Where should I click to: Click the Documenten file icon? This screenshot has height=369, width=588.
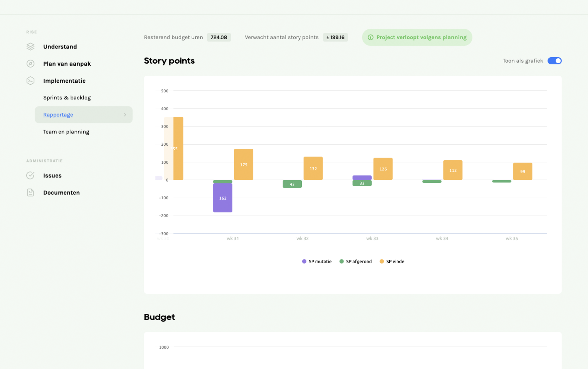click(30, 193)
